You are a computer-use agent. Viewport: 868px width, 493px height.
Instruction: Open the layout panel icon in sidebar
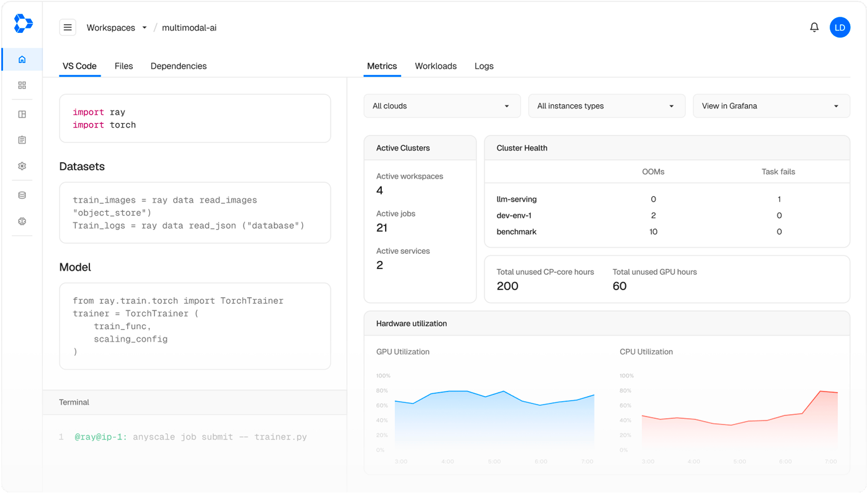coord(22,114)
